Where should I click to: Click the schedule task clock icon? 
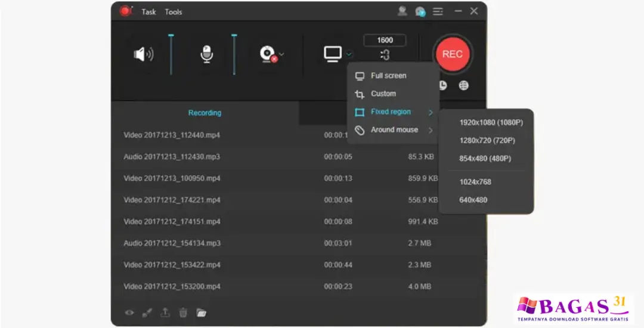pyautogui.click(x=442, y=85)
